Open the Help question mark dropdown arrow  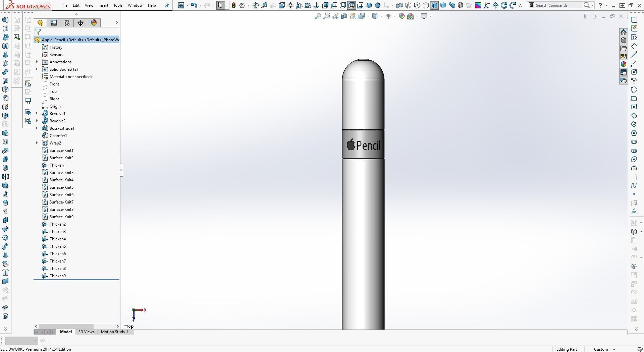606,5
